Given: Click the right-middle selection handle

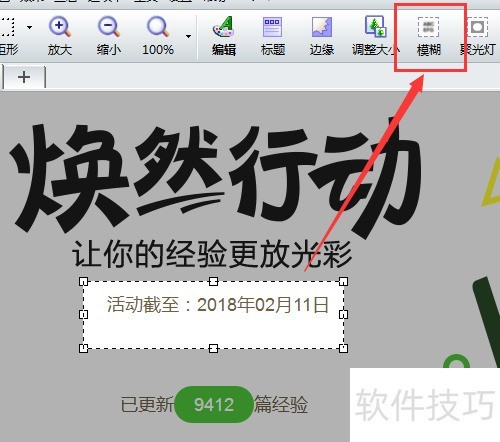Looking at the screenshot, I should click(343, 314).
